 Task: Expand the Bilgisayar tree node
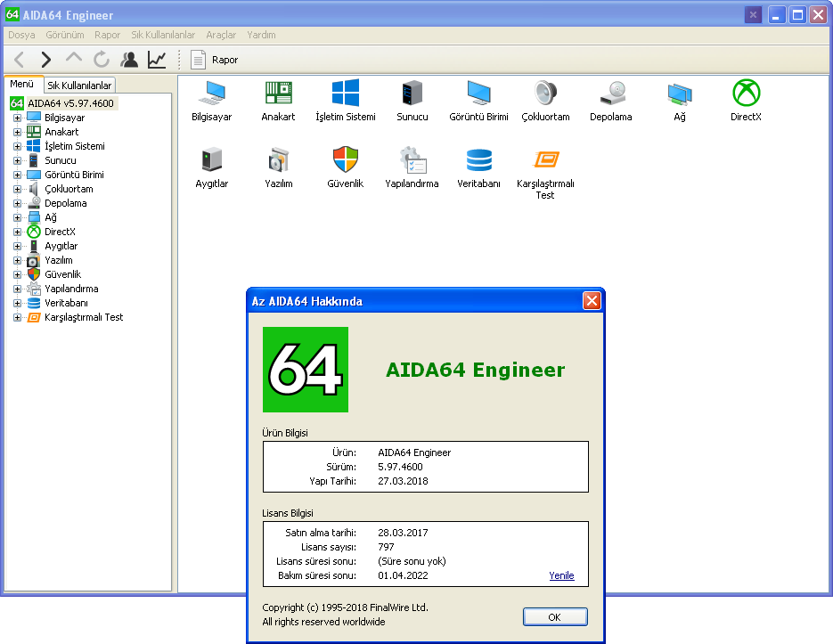(17, 118)
